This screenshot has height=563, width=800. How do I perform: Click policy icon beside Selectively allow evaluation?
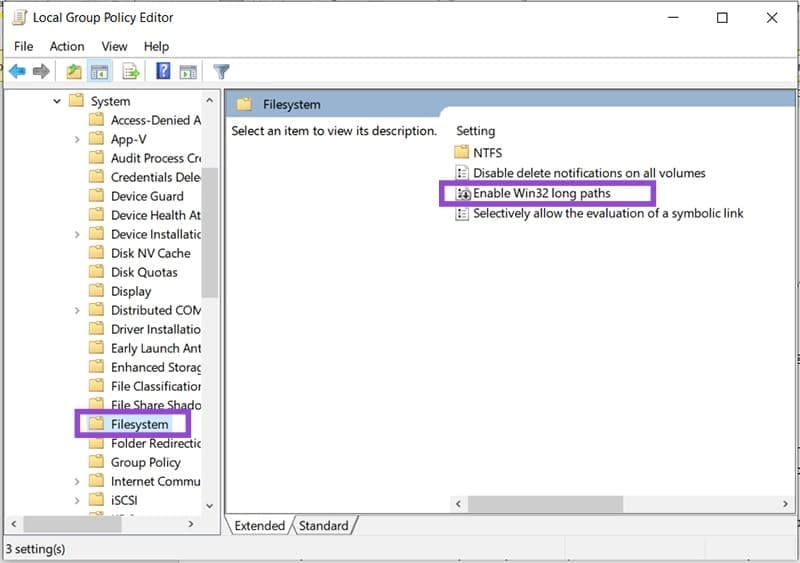462,213
